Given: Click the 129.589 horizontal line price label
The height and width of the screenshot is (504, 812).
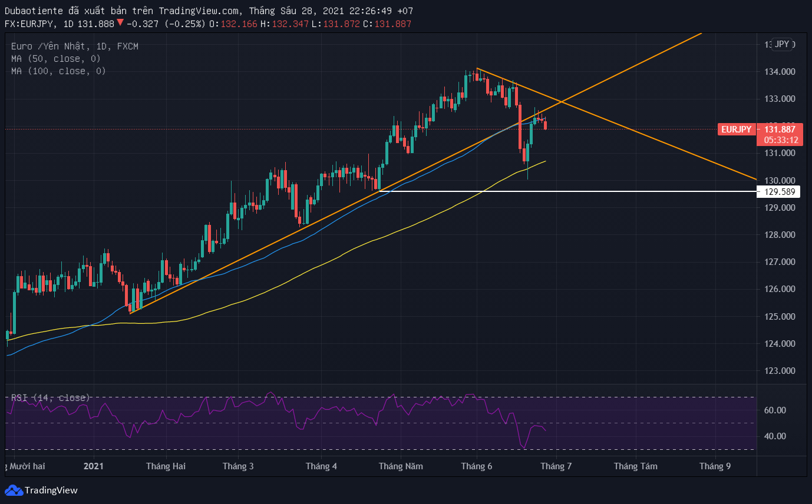Looking at the screenshot, I should [x=780, y=191].
